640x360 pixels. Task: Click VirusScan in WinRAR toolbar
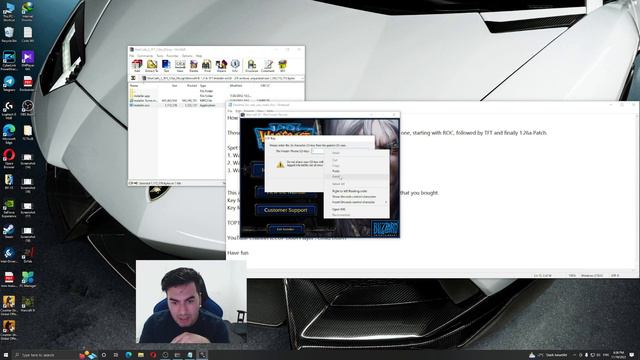click(252, 66)
